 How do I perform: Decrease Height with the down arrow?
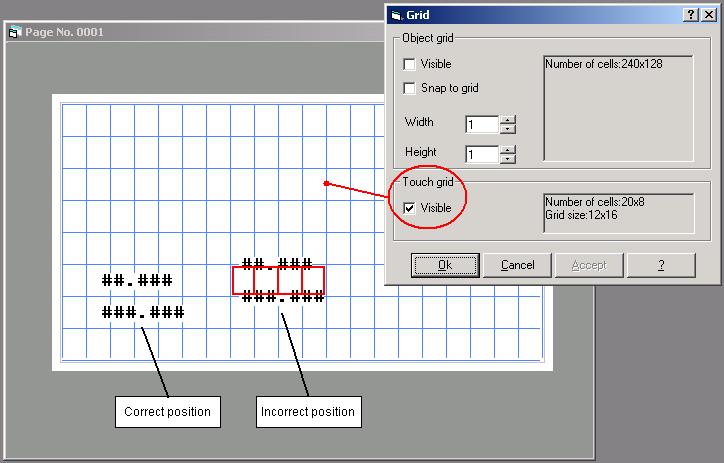click(508, 159)
